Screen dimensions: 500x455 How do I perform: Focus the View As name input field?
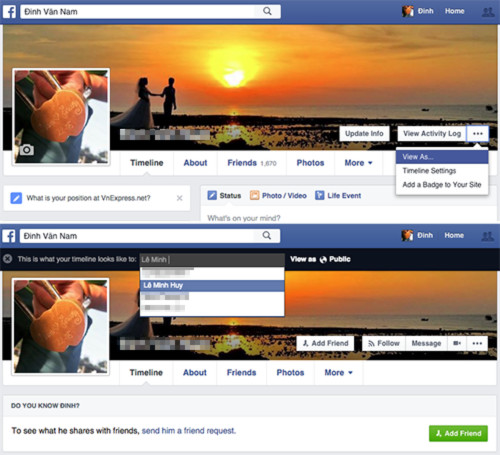click(x=212, y=259)
